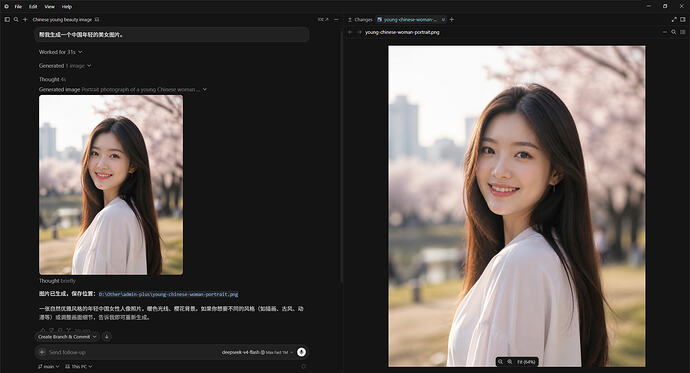Maximize or restore the application window
Screen dimensions: 690x373
click(665, 6)
